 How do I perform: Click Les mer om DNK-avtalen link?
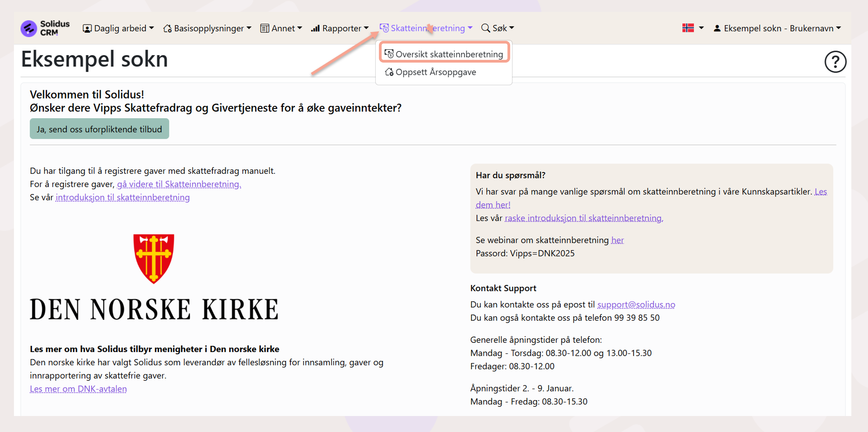point(78,389)
